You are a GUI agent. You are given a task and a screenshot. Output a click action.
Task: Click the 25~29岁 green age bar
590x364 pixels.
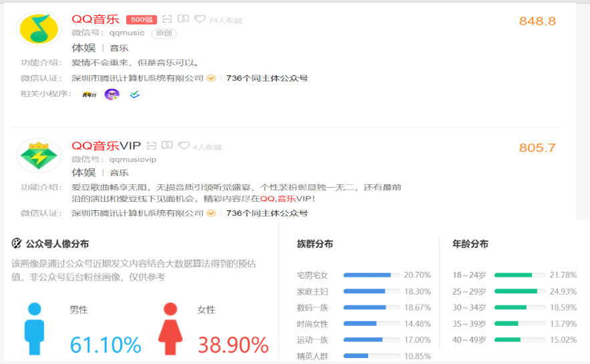516,291
